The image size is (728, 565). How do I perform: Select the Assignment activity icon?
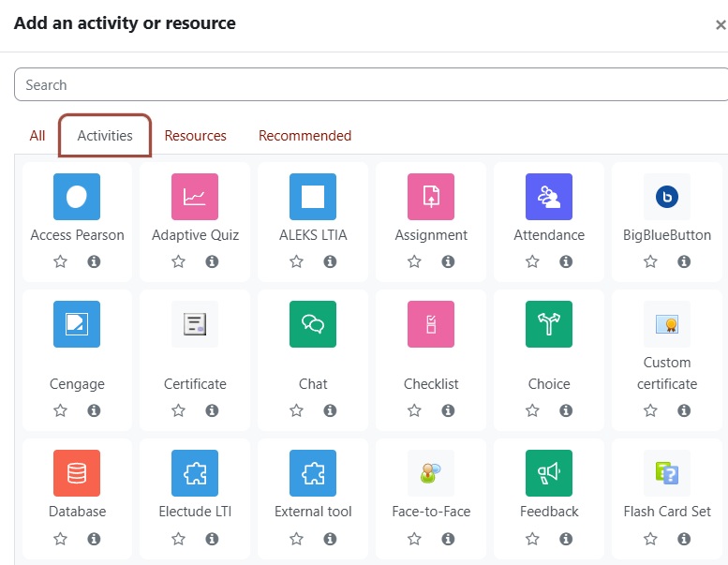point(431,197)
